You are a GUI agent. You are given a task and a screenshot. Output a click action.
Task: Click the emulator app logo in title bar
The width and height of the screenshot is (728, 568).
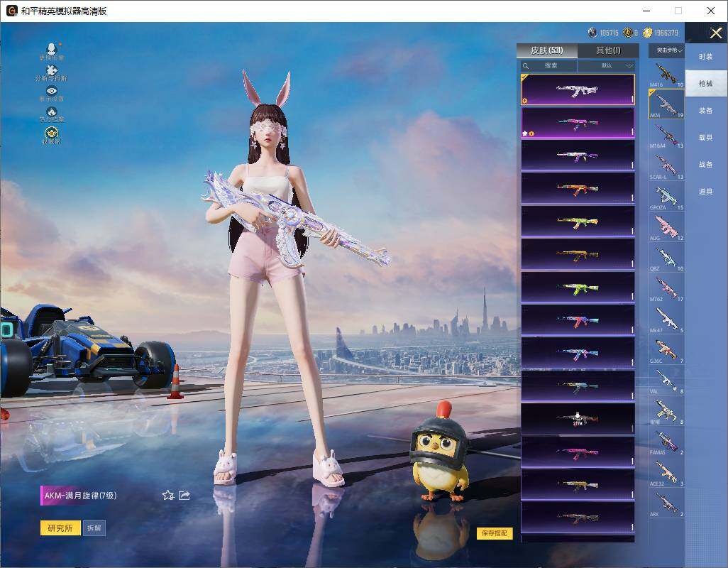point(11,11)
